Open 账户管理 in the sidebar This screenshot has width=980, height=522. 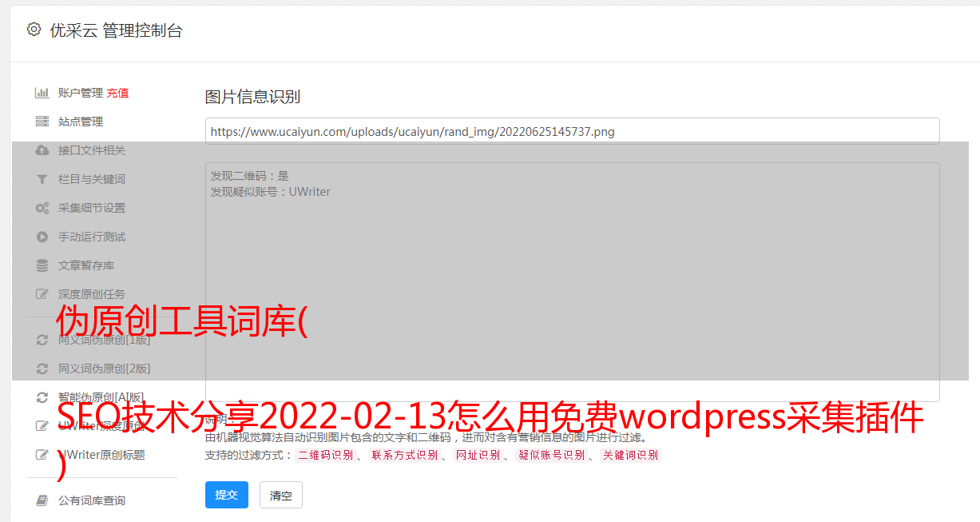click(80, 93)
